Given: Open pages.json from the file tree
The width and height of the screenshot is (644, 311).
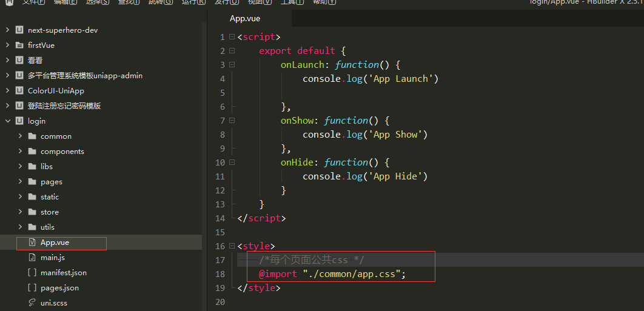Looking at the screenshot, I should coord(59,288).
